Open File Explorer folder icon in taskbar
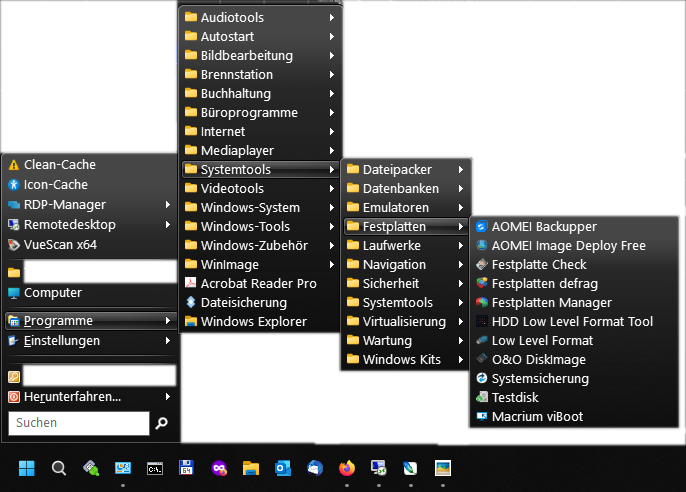686x492 pixels. click(251, 468)
